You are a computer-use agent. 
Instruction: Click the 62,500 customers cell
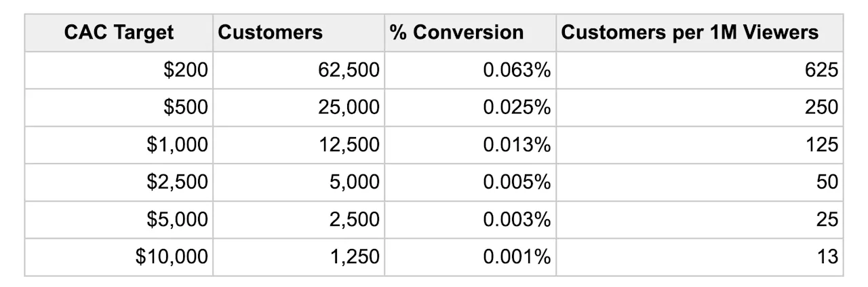click(x=298, y=70)
